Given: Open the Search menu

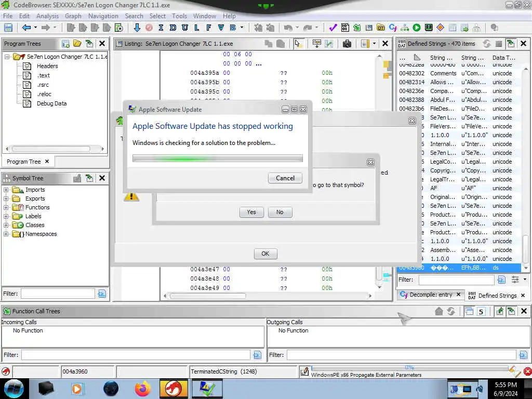Looking at the screenshot, I should 134,16.
